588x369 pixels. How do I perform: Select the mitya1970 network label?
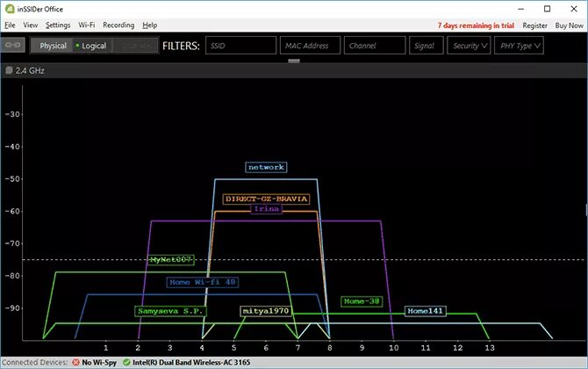(x=266, y=311)
